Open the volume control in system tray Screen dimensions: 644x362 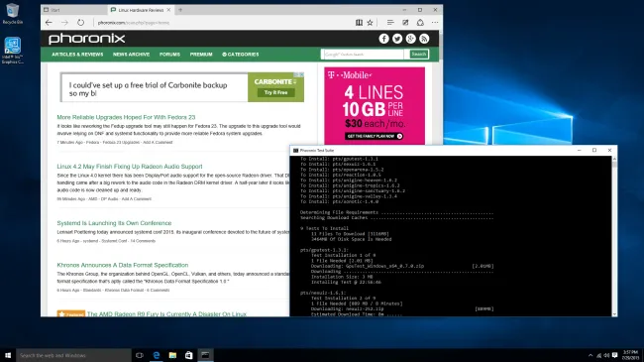[x=606, y=355]
